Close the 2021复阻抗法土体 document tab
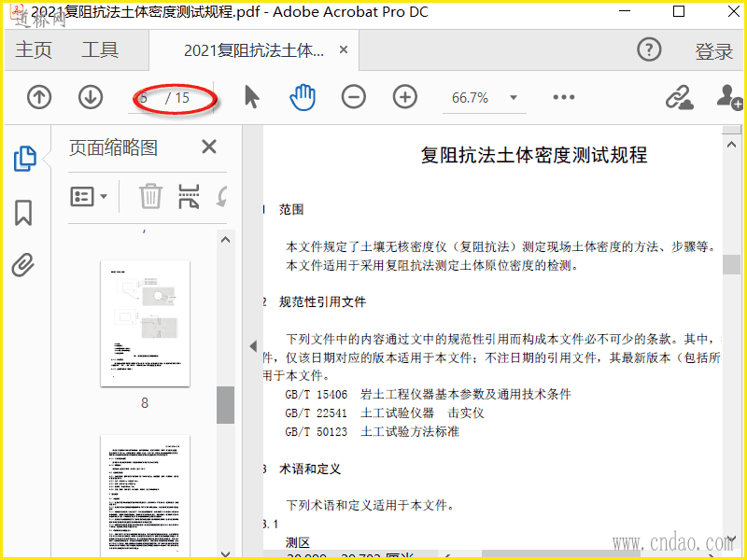This screenshot has width=747, height=560. pos(344,49)
